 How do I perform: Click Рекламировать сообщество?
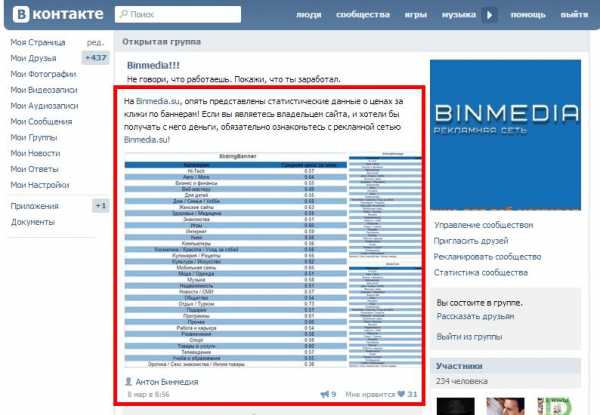488,257
